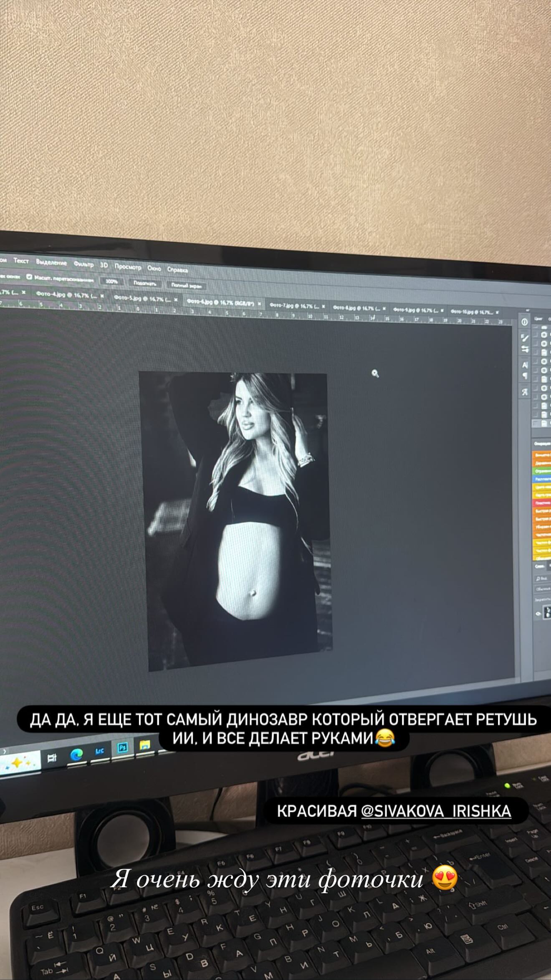
Task: Open the Просмотр menu
Action: pyautogui.click(x=128, y=267)
